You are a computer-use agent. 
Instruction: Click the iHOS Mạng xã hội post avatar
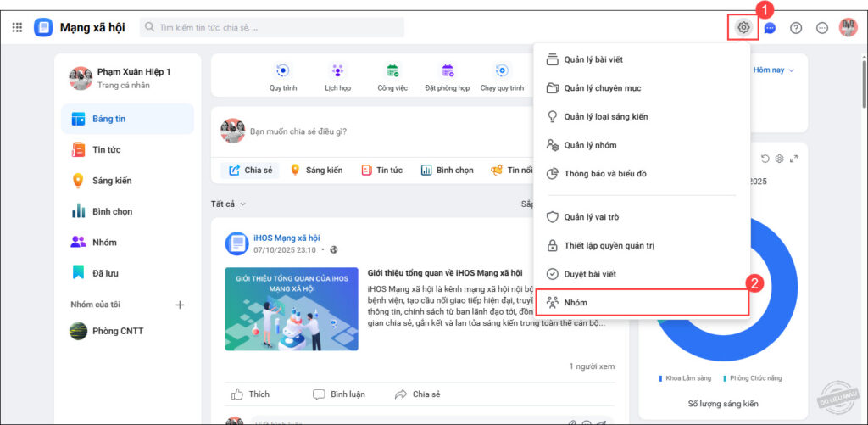(237, 243)
